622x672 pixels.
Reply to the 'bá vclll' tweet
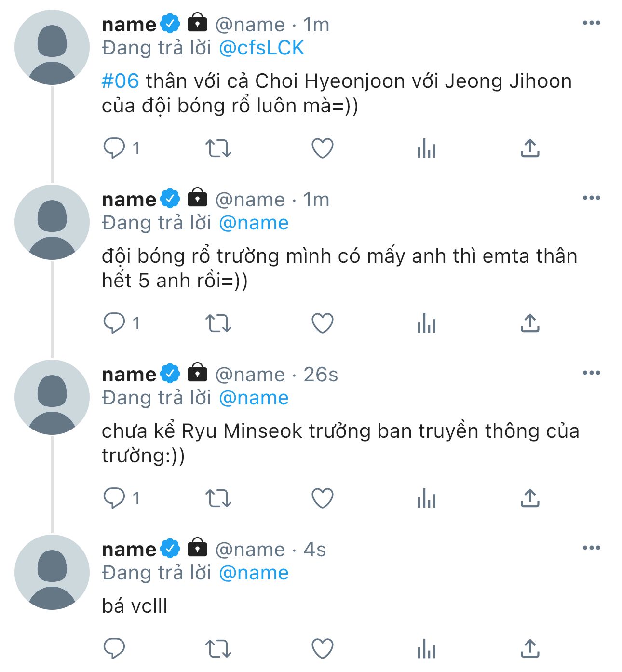(x=114, y=648)
